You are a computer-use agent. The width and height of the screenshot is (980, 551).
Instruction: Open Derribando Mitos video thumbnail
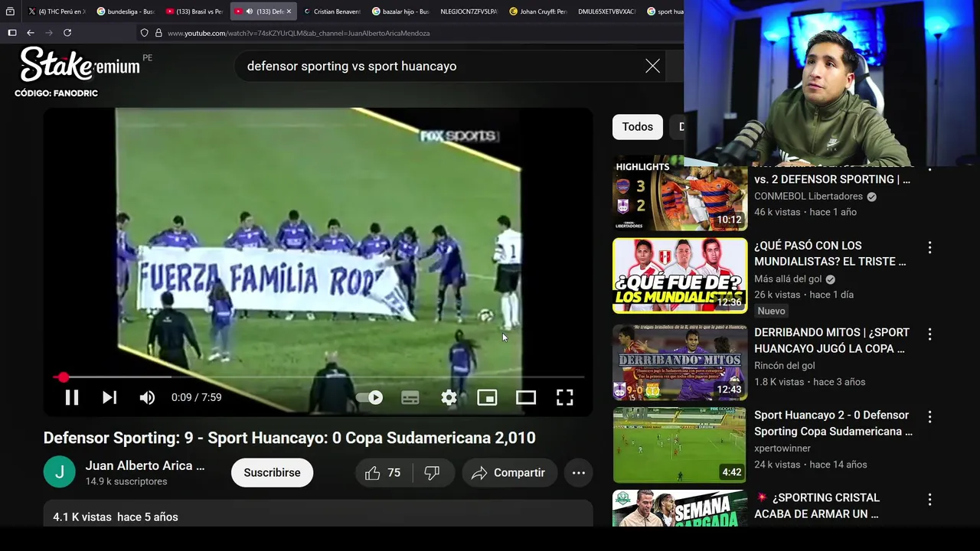[x=680, y=363]
